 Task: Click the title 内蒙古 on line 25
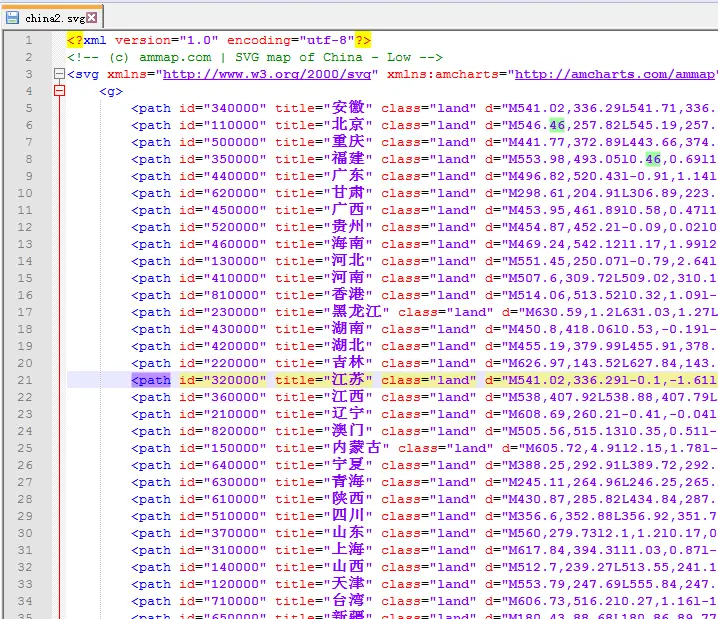coord(356,447)
